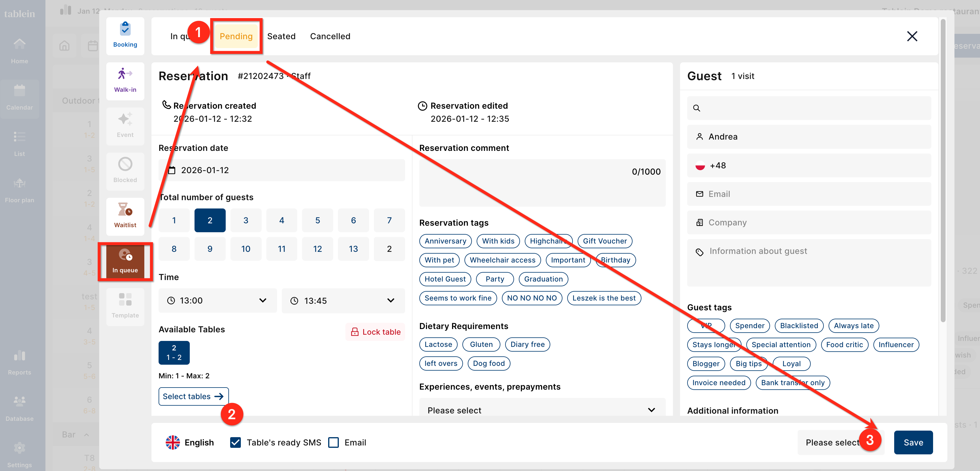The width and height of the screenshot is (980, 471).
Task: Click the guest Email input field
Action: click(x=808, y=194)
